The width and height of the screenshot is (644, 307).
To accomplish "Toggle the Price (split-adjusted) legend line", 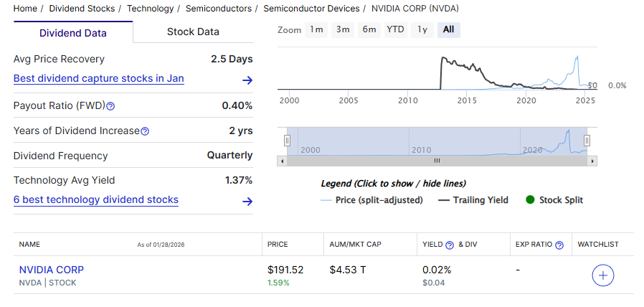I will pyautogui.click(x=371, y=200).
